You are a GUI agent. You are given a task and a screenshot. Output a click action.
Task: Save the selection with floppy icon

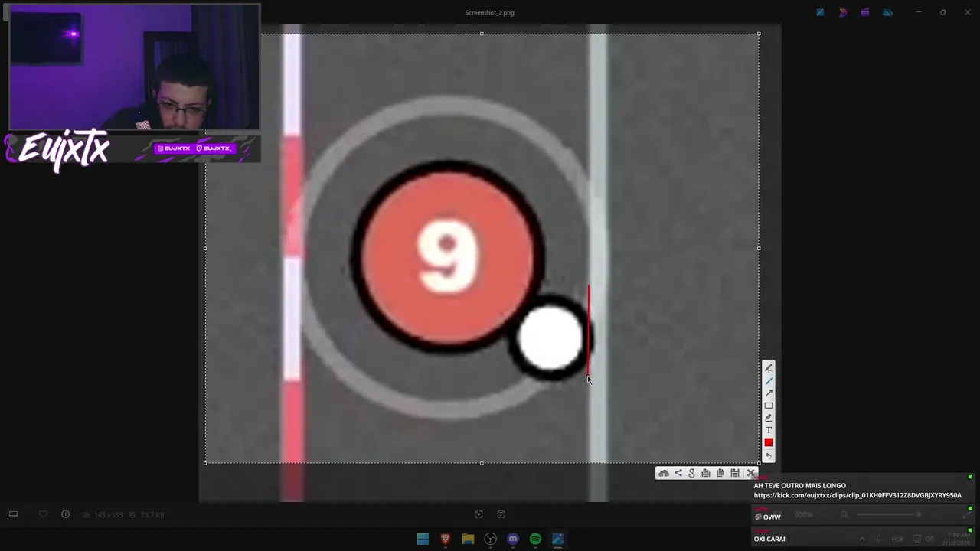(x=735, y=473)
